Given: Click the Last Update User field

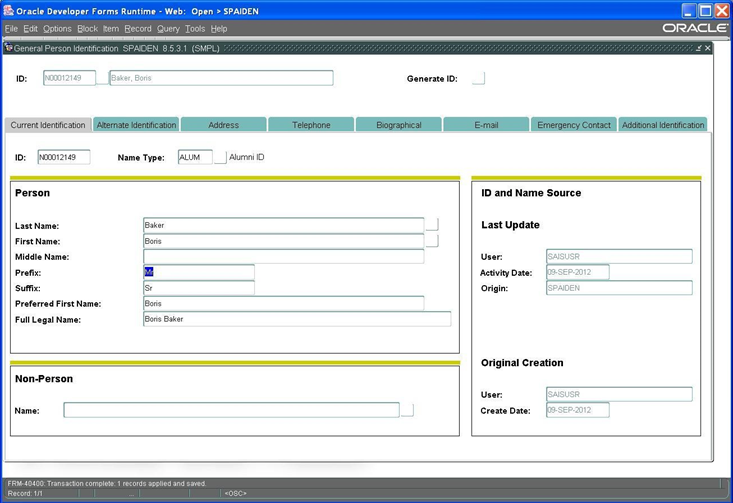Looking at the screenshot, I should click(619, 257).
